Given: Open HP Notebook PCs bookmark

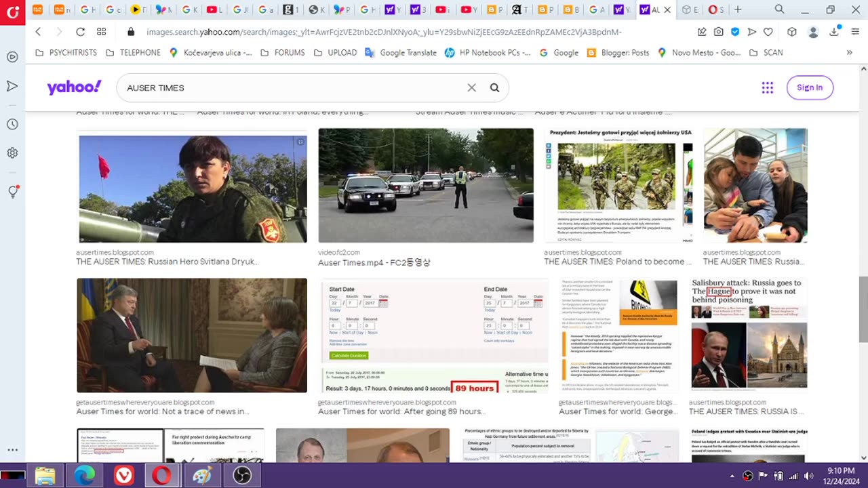Looking at the screenshot, I should [x=488, y=52].
